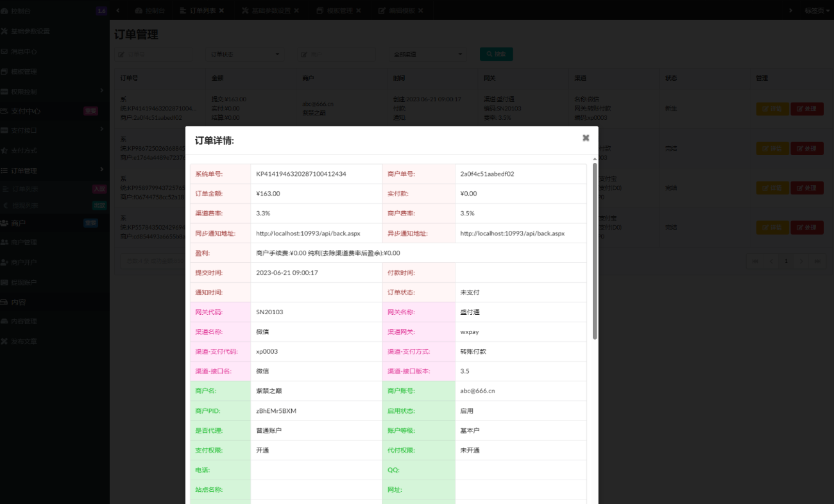
Task: Close the 编辑模板 tab with its X
Action: [x=420, y=11]
